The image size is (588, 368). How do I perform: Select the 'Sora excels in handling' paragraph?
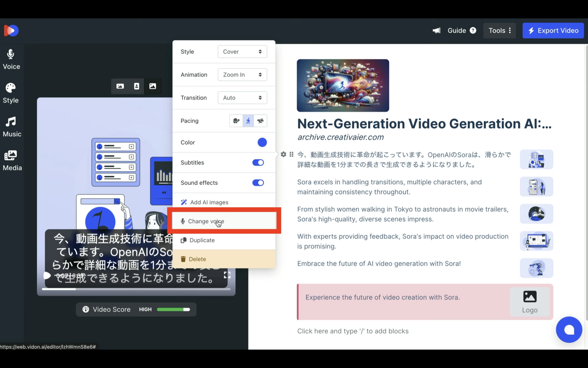pyautogui.click(x=390, y=187)
